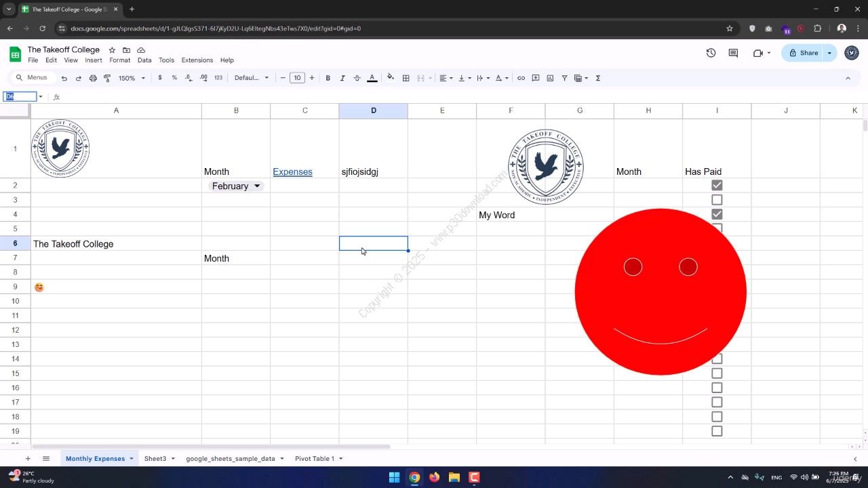
Task: Click the Share button
Action: click(803, 53)
